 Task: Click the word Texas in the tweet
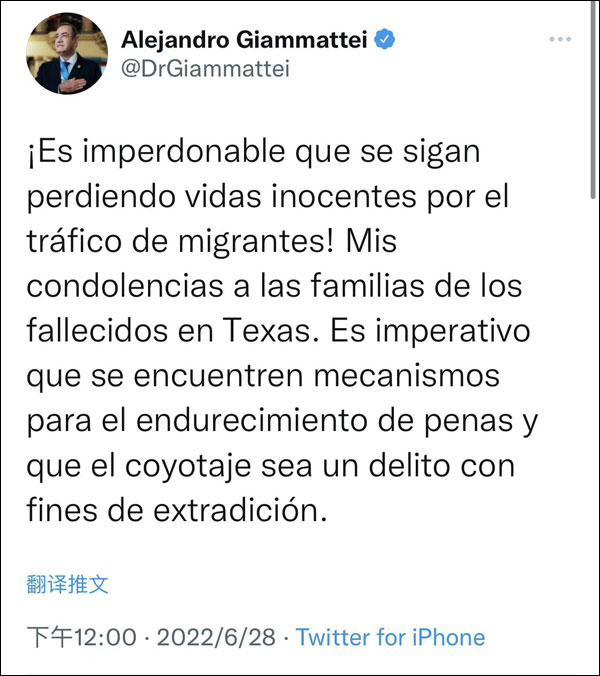(x=271, y=331)
